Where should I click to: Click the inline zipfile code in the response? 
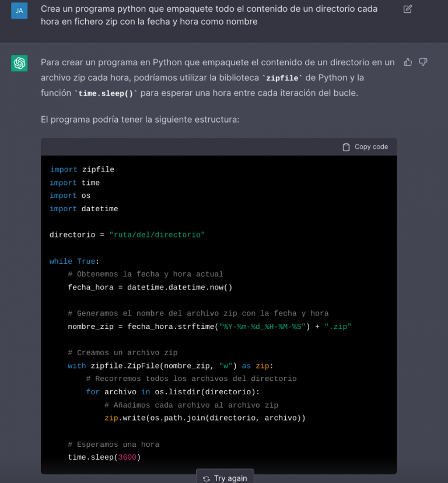click(282, 78)
